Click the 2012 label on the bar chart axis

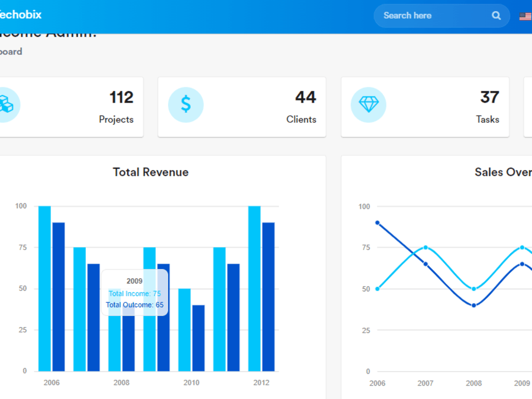click(x=261, y=383)
